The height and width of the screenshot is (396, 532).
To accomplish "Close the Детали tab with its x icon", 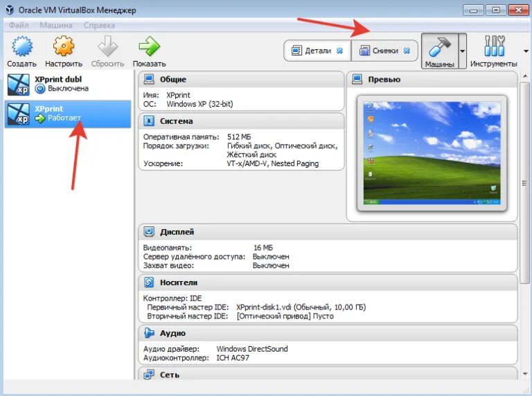I will pos(339,51).
